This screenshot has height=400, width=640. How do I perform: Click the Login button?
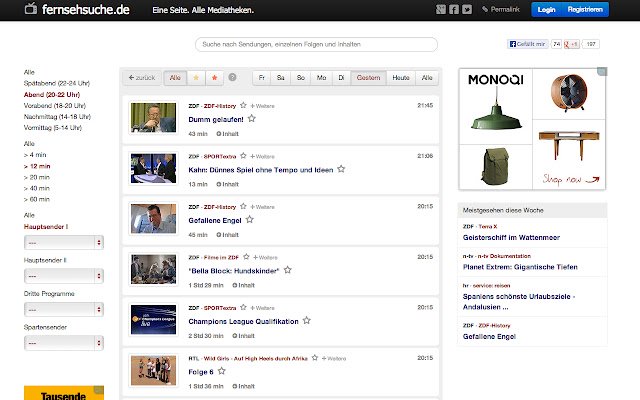click(x=546, y=9)
